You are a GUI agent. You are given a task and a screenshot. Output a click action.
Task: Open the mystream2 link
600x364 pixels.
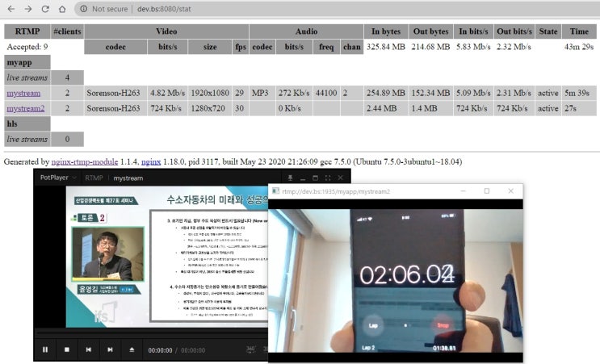click(x=26, y=108)
